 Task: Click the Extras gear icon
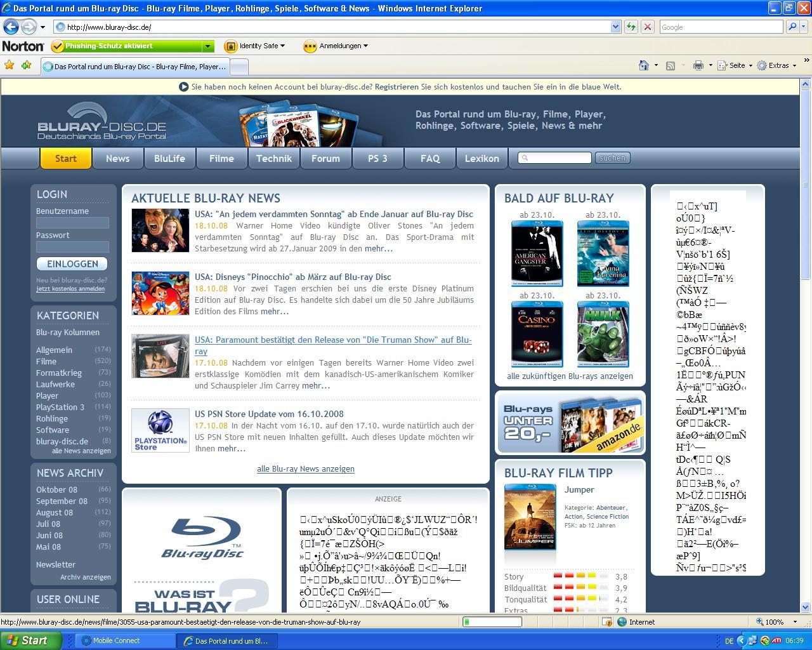coord(762,65)
